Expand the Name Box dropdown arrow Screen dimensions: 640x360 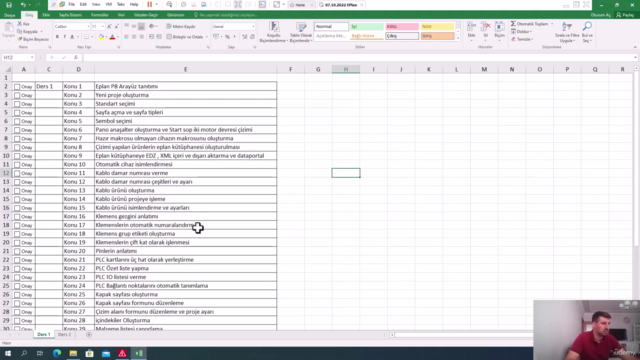pyautogui.click(x=32, y=58)
